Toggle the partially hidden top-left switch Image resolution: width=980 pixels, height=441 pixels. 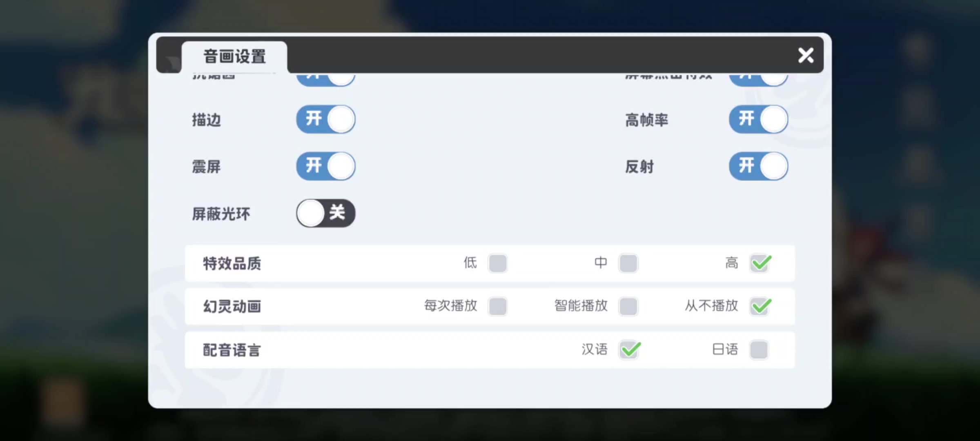tap(326, 80)
